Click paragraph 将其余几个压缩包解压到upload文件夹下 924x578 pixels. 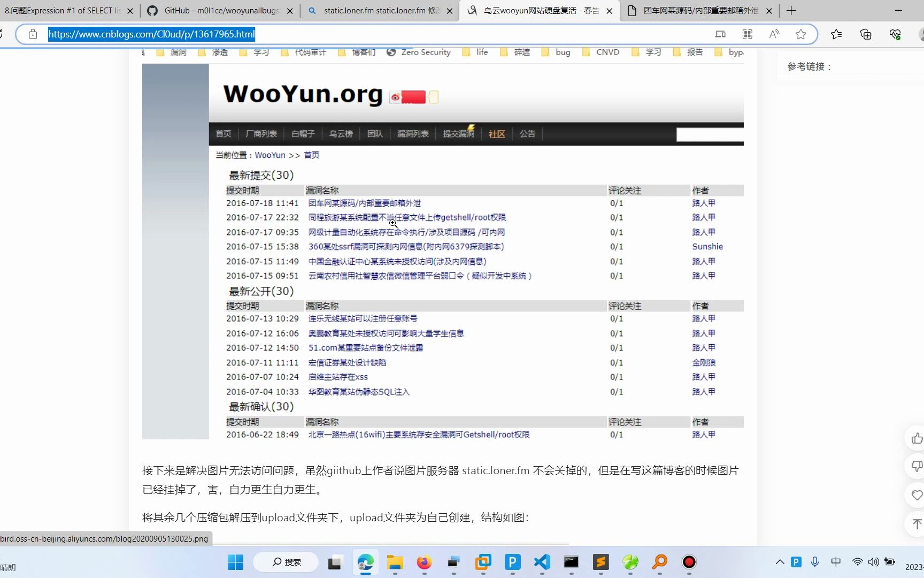point(336,518)
